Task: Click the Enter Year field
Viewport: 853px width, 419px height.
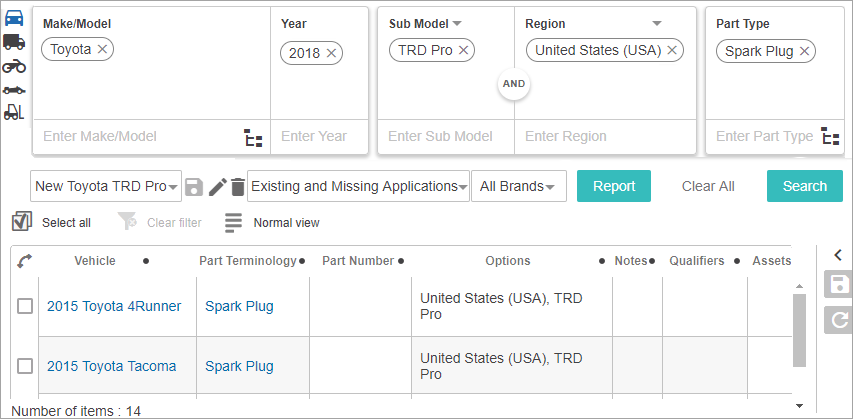Action: tap(319, 136)
